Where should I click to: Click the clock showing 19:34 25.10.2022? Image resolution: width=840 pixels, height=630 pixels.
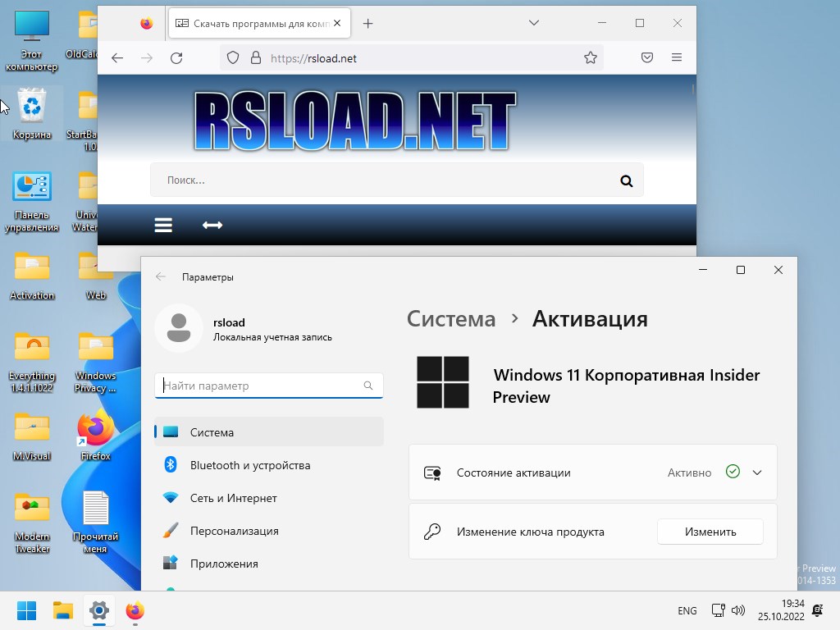781,610
